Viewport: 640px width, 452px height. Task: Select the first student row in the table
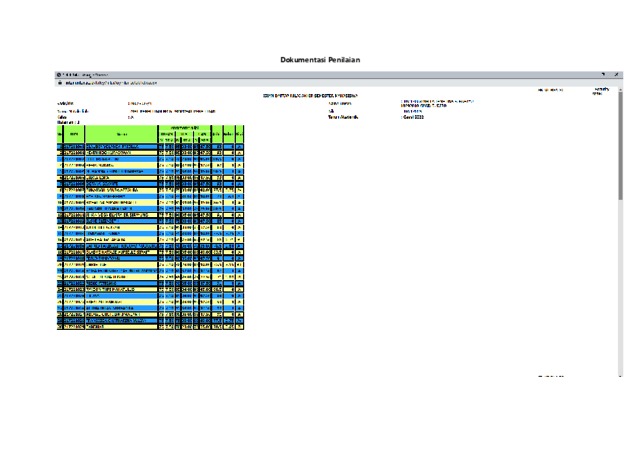pos(150,146)
